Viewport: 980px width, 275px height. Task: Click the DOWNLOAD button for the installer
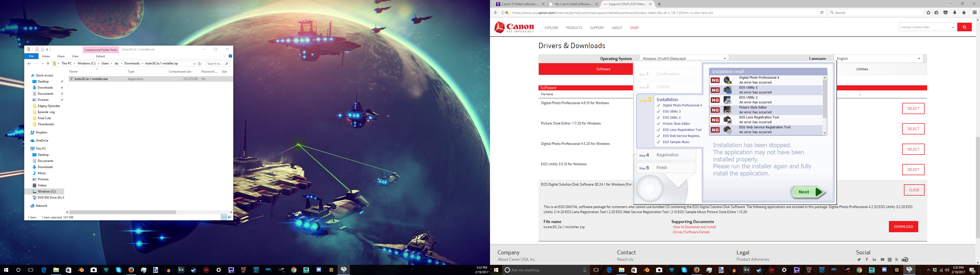click(x=903, y=226)
